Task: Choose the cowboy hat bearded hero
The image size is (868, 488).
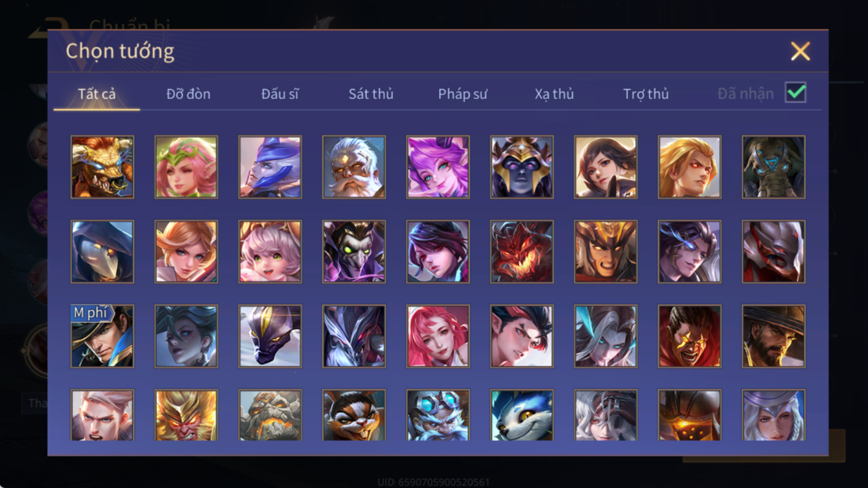Action: tap(774, 336)
